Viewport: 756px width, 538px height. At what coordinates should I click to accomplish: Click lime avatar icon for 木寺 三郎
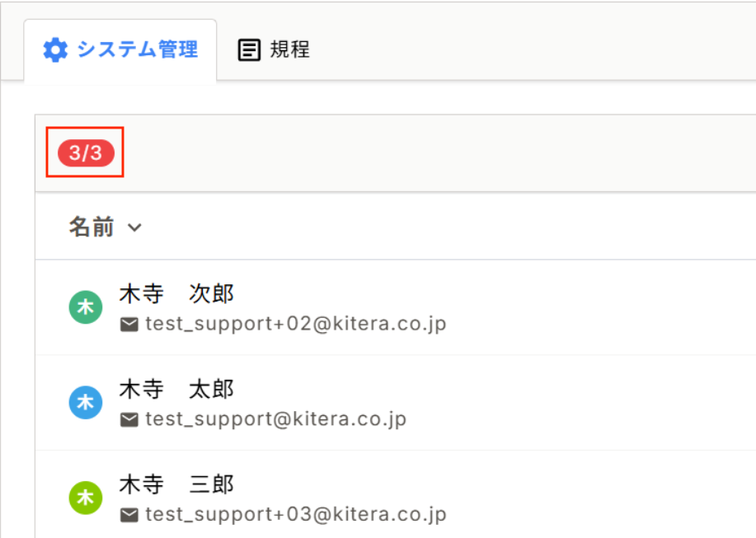pos(85,498)
